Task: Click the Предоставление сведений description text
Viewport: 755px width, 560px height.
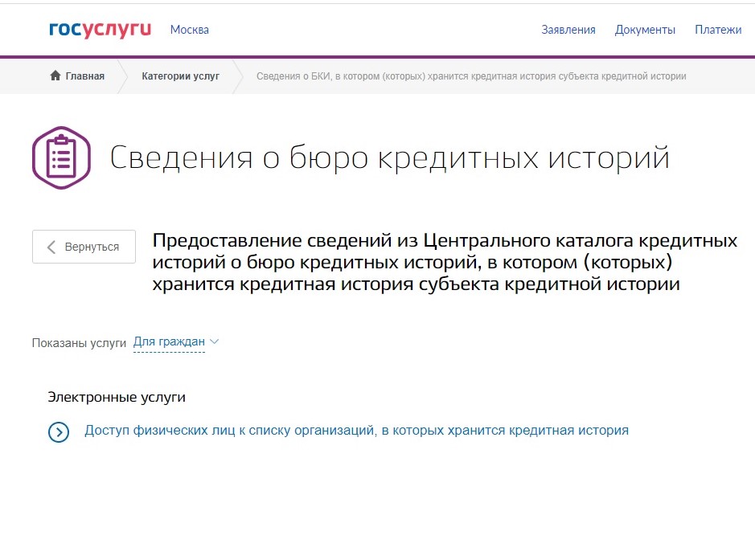Action: (x=445, y=263)
